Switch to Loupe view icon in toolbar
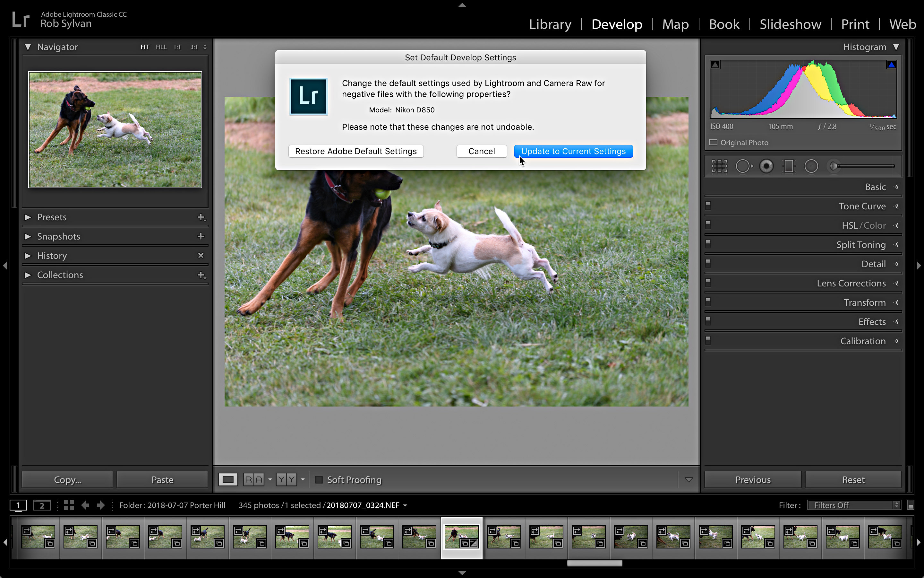 click(228, 479)
